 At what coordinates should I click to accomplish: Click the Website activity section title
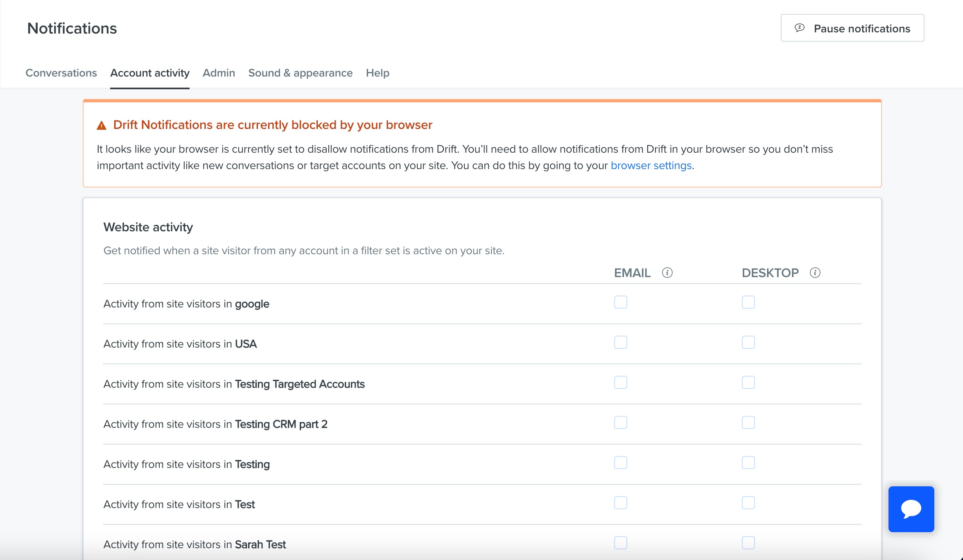(x=148, y=227)
